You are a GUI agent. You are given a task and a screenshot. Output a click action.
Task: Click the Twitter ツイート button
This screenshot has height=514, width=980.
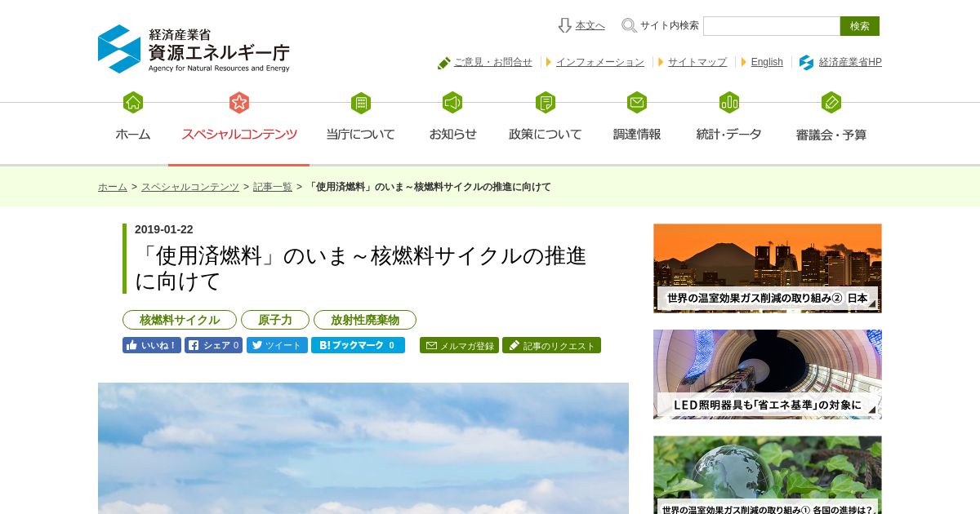pyautogui.click(x=277, y=345)
